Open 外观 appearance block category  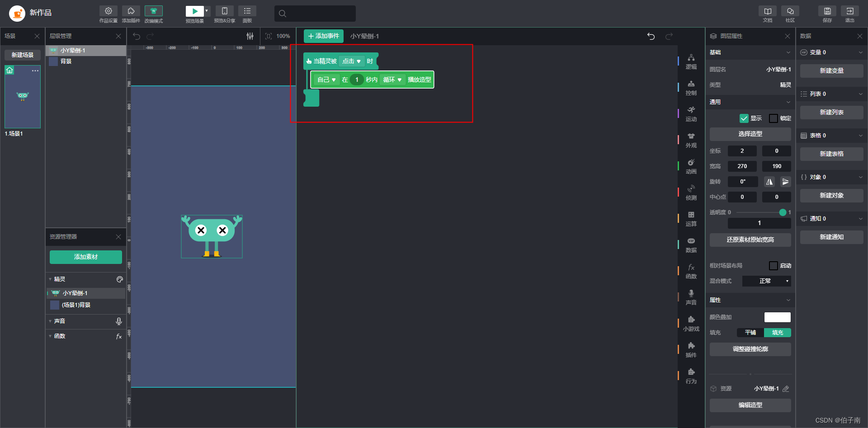click(x=691, y=140)
